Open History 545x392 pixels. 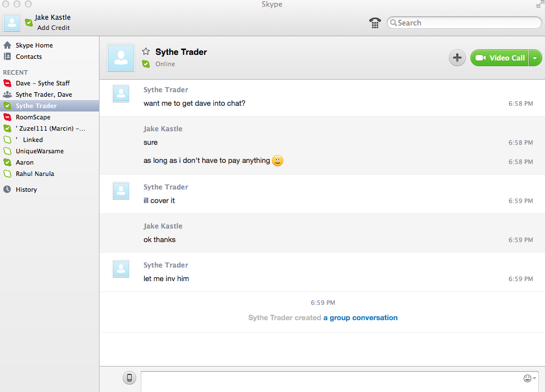pos(26,189)
